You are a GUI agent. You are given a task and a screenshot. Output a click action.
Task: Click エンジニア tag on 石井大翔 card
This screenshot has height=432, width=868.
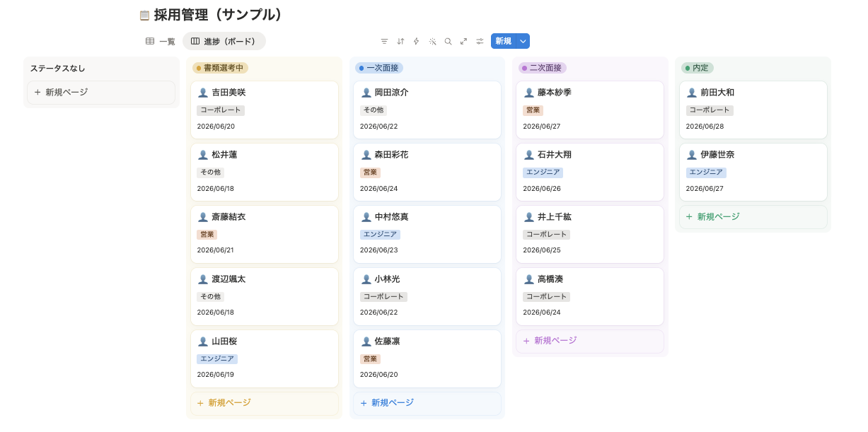[x=543, y=173]
